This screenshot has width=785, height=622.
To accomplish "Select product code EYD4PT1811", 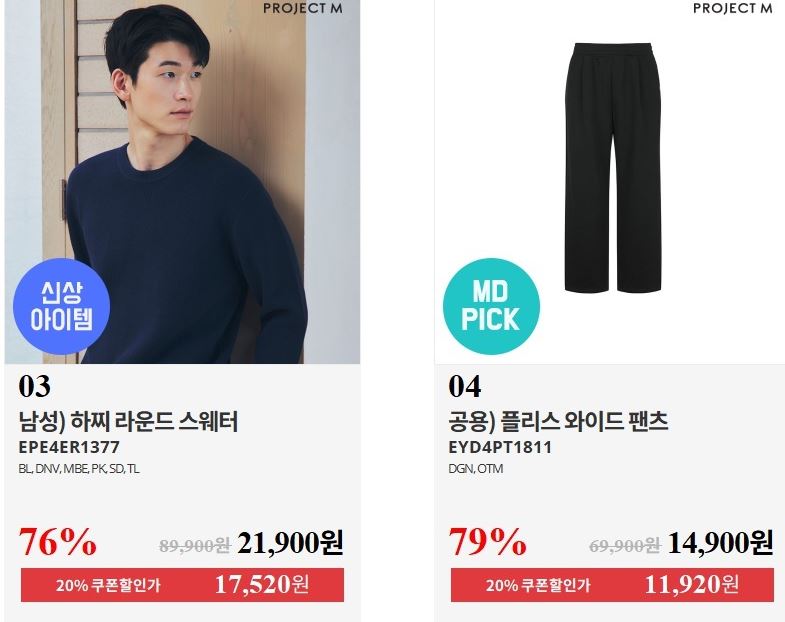I will (x=500, y=447).
